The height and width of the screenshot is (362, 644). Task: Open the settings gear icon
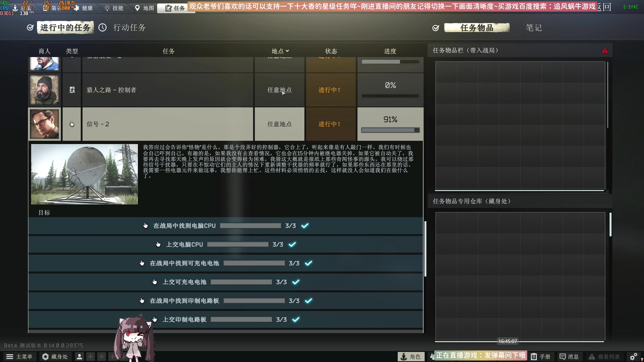[633, 356]
